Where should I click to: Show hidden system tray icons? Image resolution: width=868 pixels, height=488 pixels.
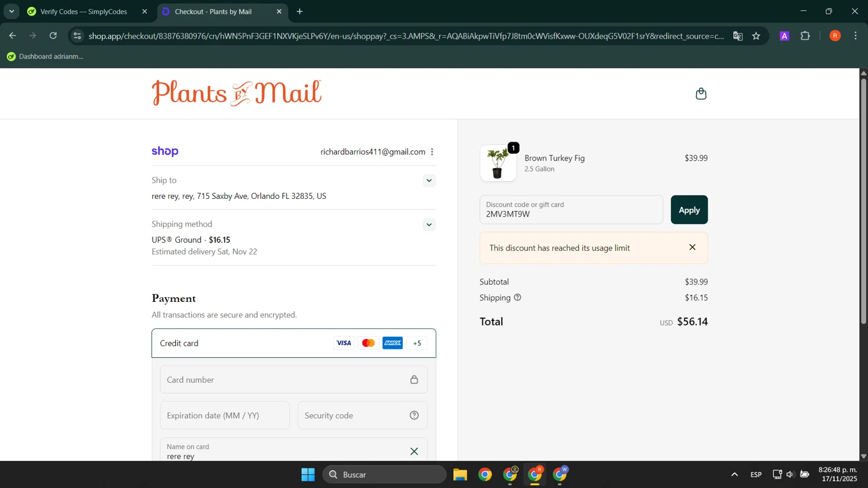tap(734, 475)
